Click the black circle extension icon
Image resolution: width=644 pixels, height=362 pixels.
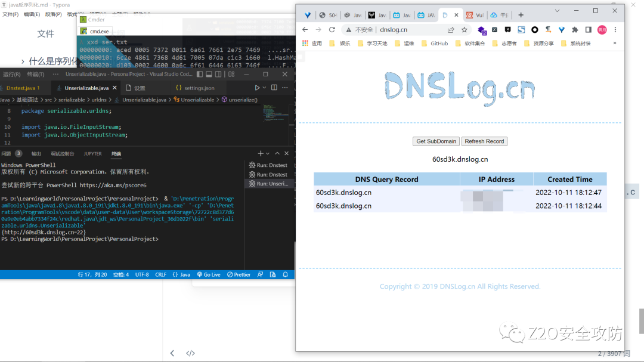tap(534, 30)
